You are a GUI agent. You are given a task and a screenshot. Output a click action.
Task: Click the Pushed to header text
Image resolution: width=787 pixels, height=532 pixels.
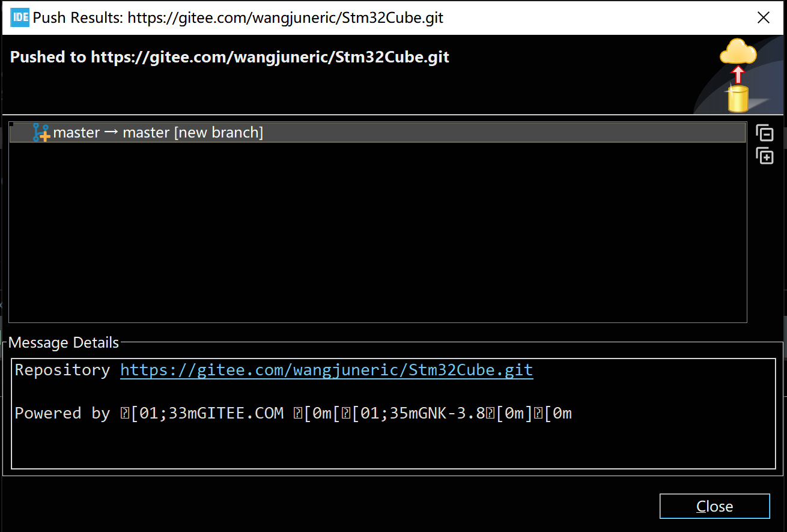pyautogui.click(x=229, y=56)
